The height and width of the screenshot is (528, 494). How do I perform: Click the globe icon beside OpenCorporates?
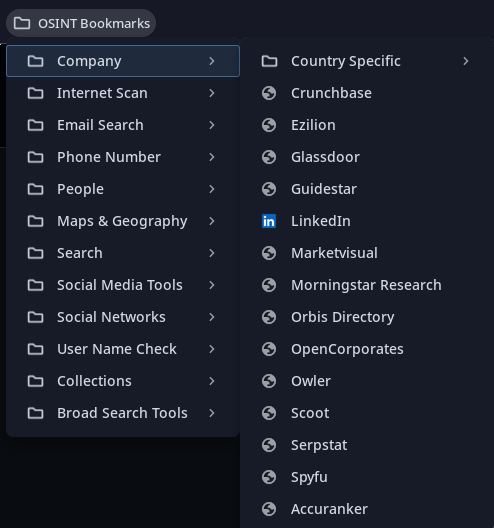[269, 349]
